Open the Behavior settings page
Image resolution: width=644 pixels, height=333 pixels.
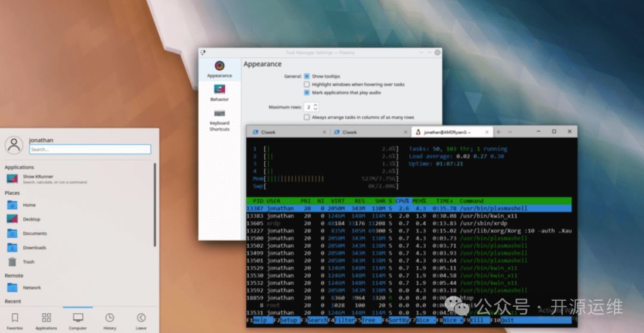[219, 89]
